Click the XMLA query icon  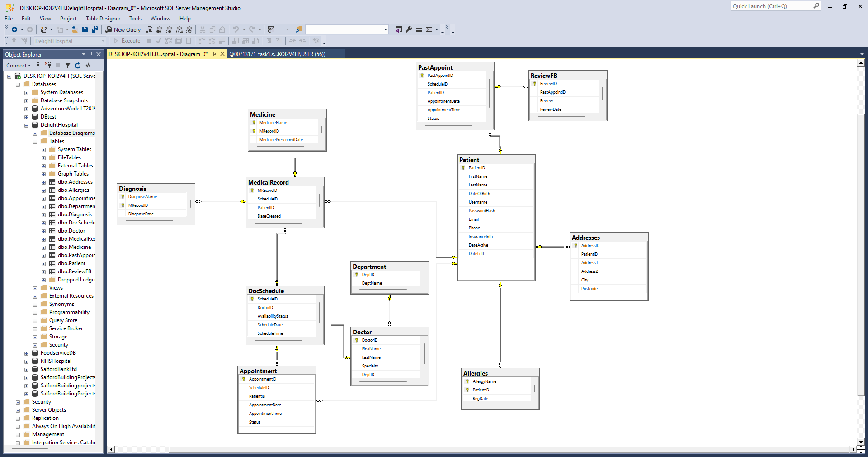pyautogui.click(x=179, y=29)
